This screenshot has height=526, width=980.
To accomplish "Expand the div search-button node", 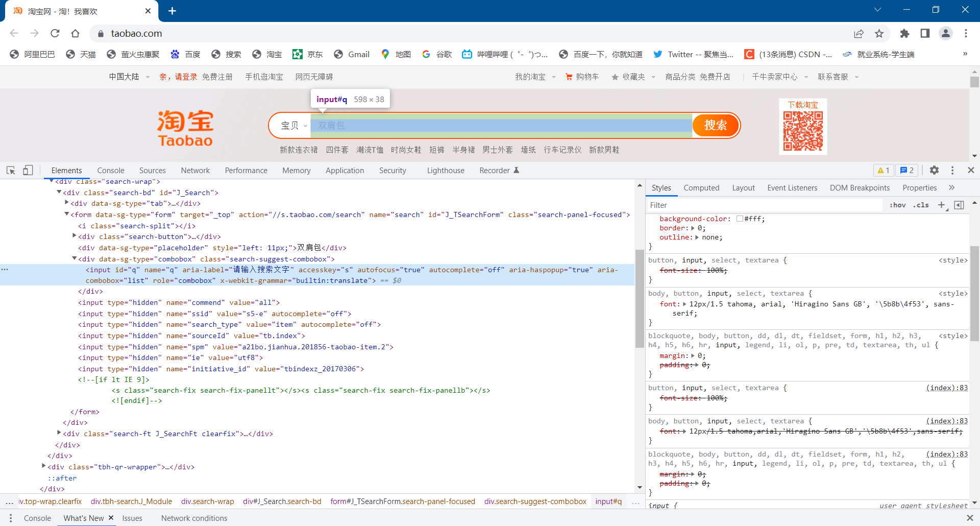I will 74,236.
